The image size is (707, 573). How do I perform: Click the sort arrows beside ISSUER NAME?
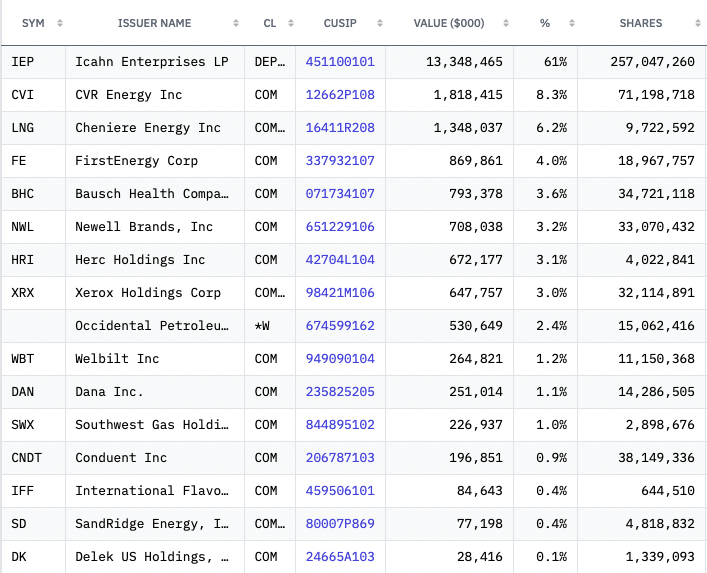point(236,23)
